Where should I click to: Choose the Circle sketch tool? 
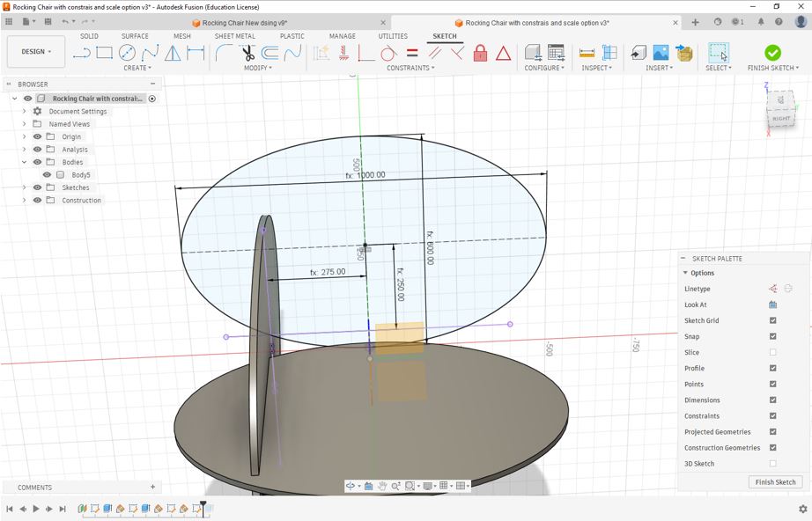(x=127, y=53)
